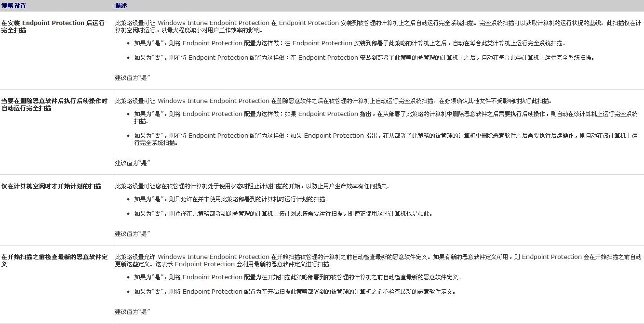Click the description starting 在删除恶意软件之后在被管理的计算机上自动运行

334,101
